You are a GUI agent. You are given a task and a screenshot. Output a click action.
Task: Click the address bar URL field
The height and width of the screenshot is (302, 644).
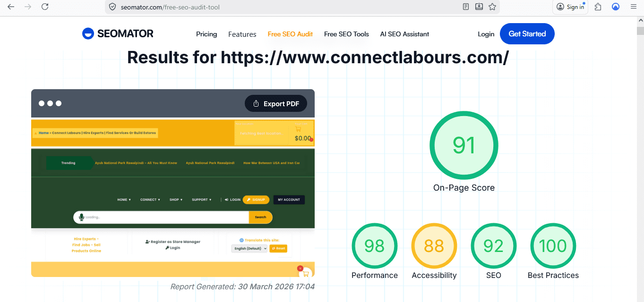click(283, 7)
